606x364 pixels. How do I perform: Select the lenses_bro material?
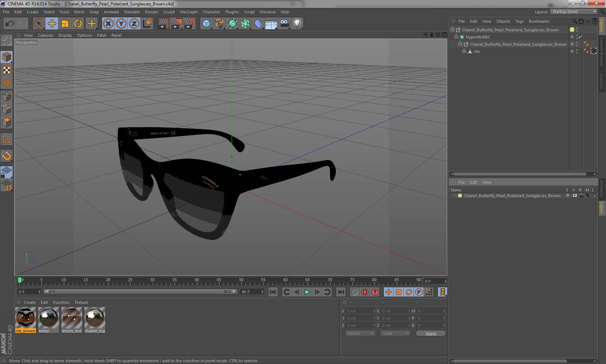pos(72,320)
